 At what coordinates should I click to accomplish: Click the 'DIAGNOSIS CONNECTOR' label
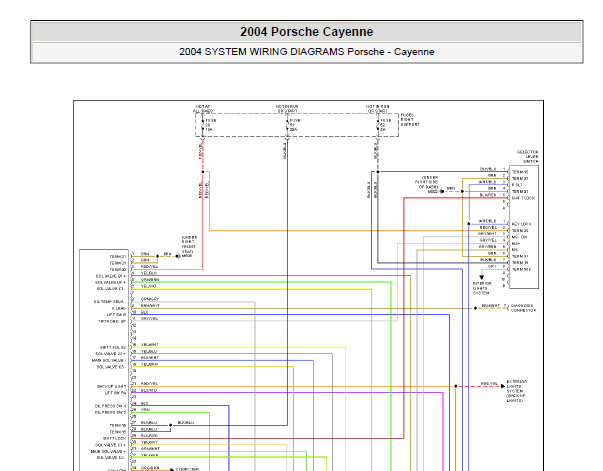tap(523, 308)
